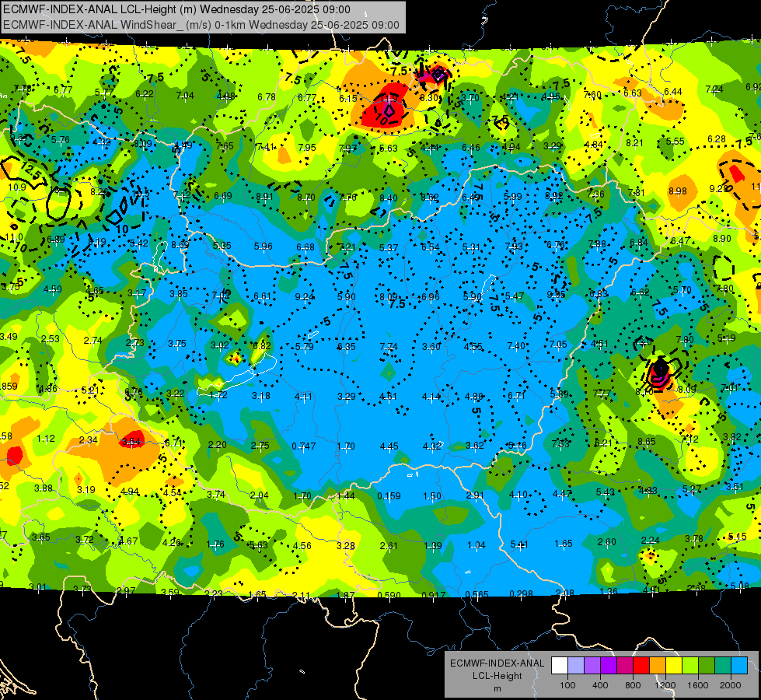Click the wind shear value 2.91

[x=475, y=495]
